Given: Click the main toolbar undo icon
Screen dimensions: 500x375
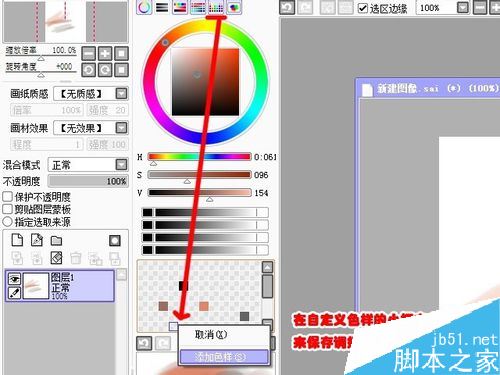Looking at the screenshot, I should click(287, 7).
